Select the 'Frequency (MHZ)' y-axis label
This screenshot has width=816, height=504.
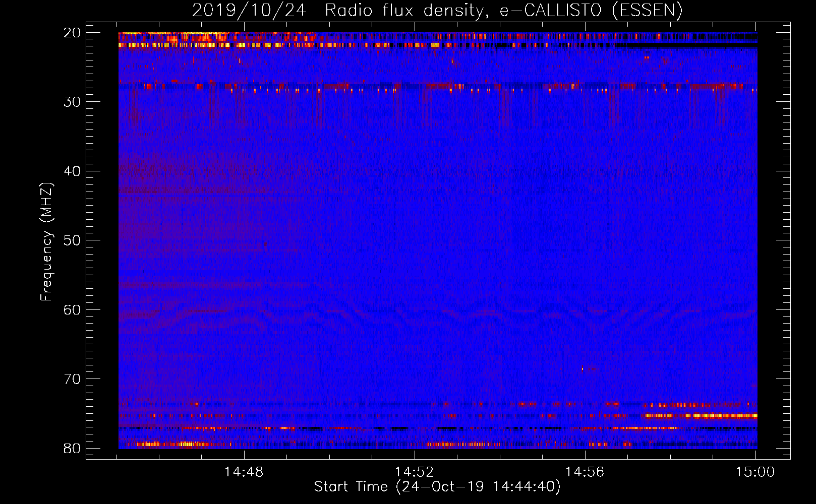pos(46,241)
